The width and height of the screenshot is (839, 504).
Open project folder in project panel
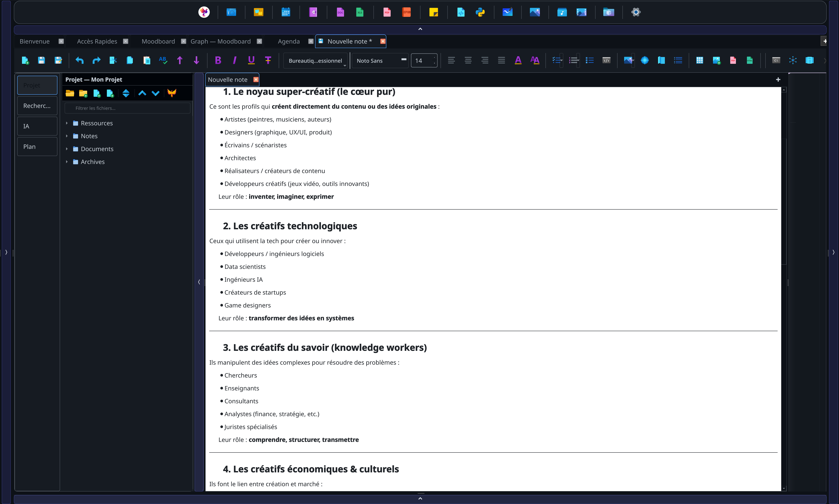[x=70, y=93]
